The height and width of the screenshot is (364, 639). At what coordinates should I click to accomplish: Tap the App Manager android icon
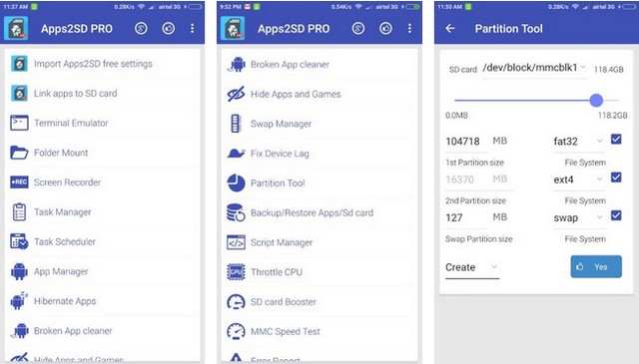(x=19, y=271)
